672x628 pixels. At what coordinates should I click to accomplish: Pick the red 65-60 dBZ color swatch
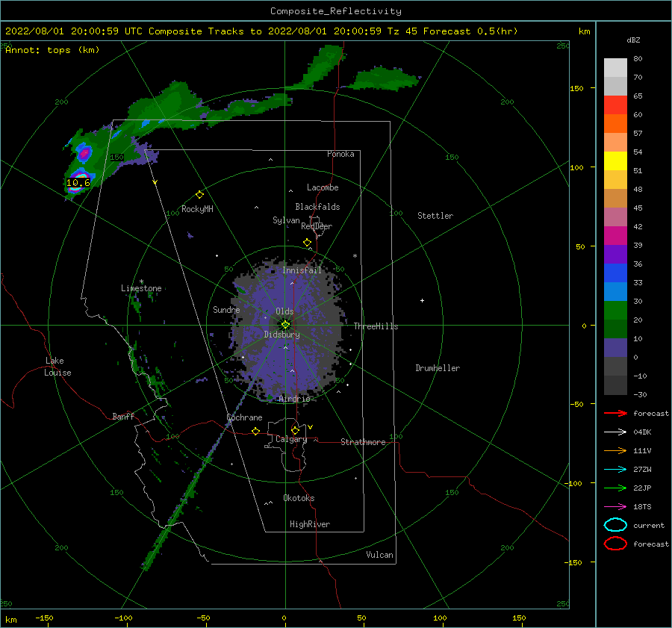coord(615,105)
